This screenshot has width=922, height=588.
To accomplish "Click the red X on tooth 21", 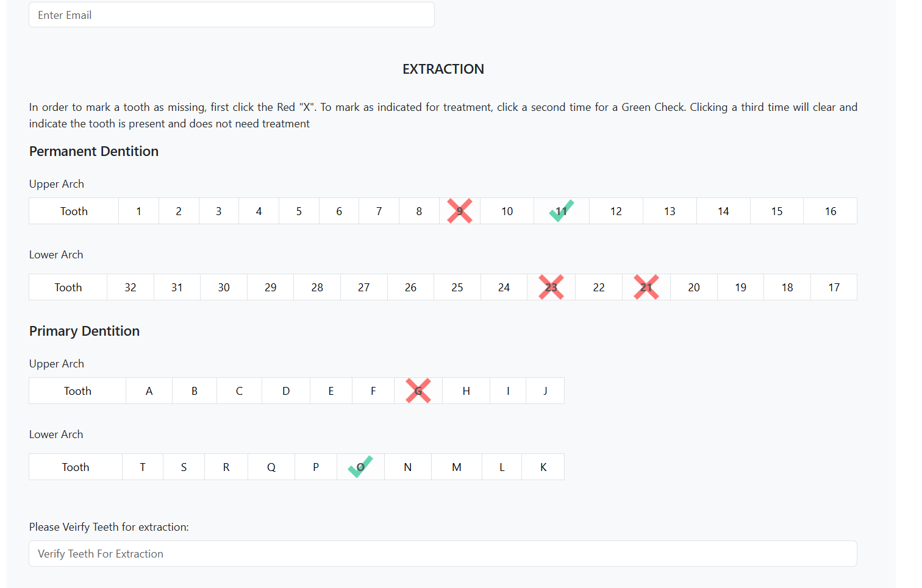I will click(646, 288).
